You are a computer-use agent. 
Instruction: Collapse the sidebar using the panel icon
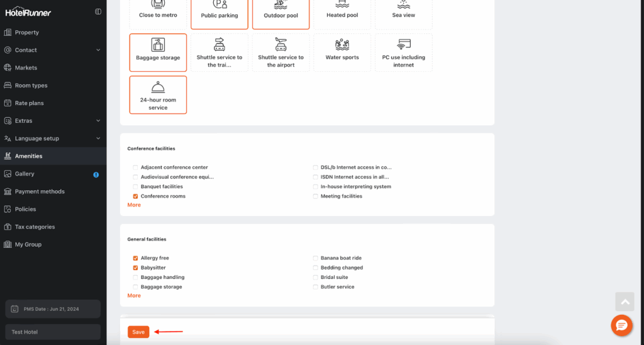pos(98,11)
